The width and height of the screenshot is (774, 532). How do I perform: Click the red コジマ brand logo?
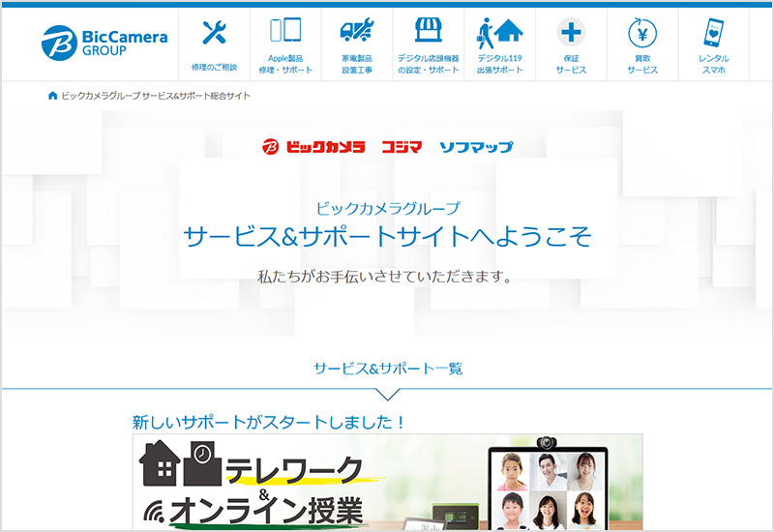[x=402, y=147]
